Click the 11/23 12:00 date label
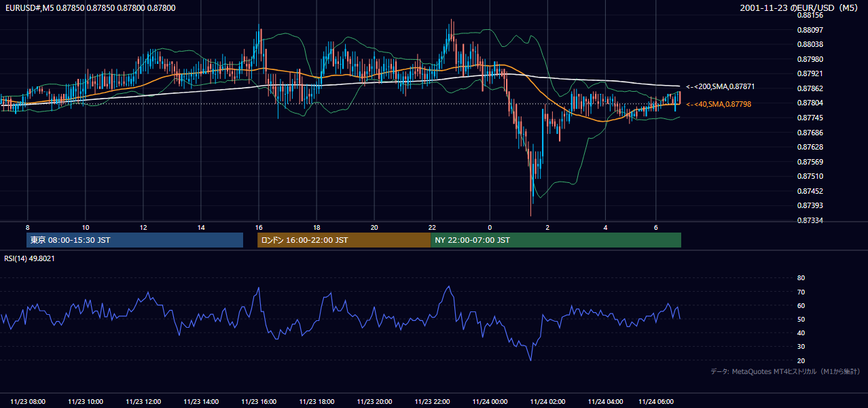Viewport: 868px width, 408px height. pyautogui.click(x=143, y=402)
